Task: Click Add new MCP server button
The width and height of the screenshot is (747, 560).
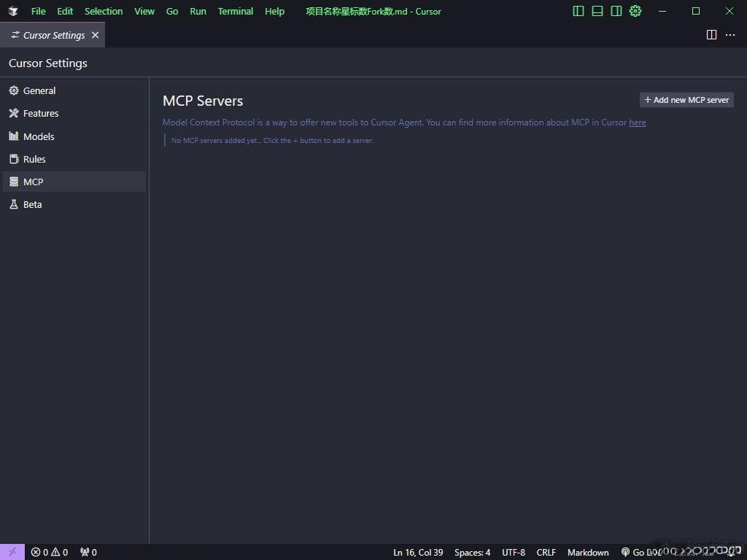Action: (x=686, y=100)
